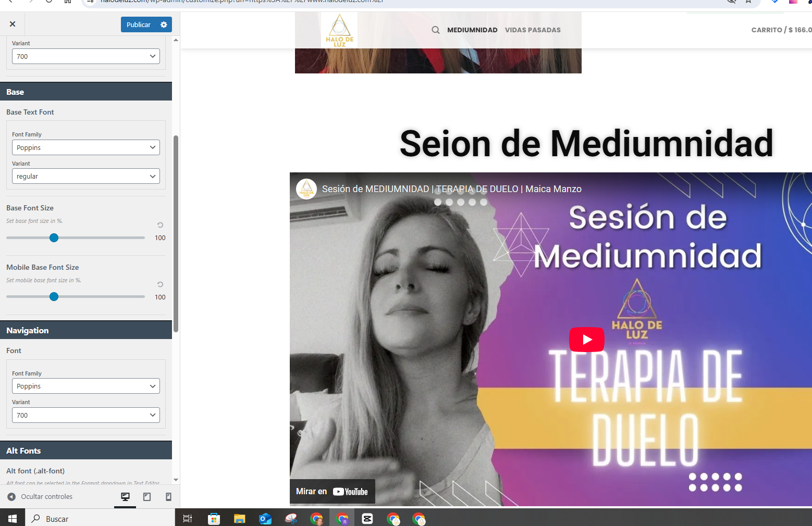Screen dimensions: 812x526
Task: Open Chrome with R profile on taskbar
Action: pos(342,519)
